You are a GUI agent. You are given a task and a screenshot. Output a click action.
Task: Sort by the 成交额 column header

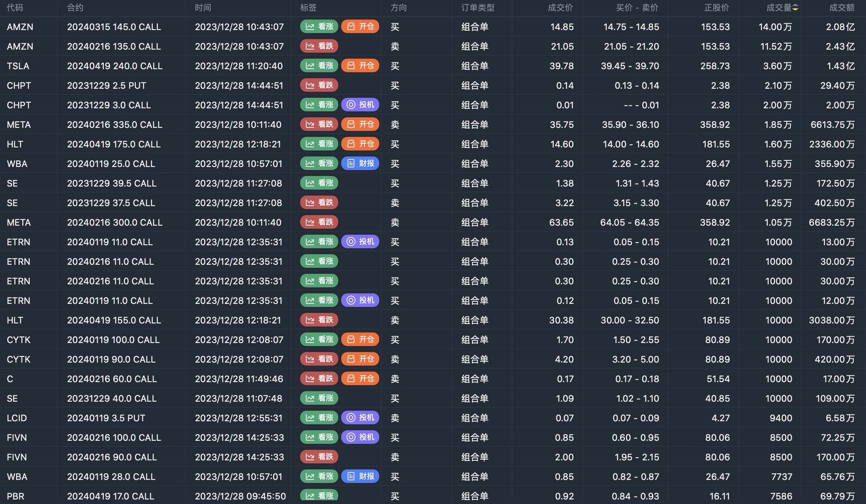coord(842,8)
